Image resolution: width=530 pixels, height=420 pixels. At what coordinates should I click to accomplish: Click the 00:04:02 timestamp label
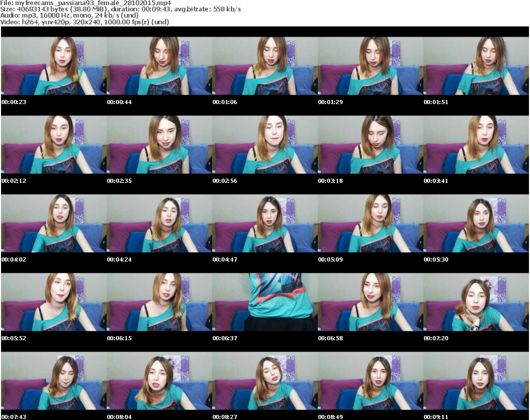pos(14,259)
